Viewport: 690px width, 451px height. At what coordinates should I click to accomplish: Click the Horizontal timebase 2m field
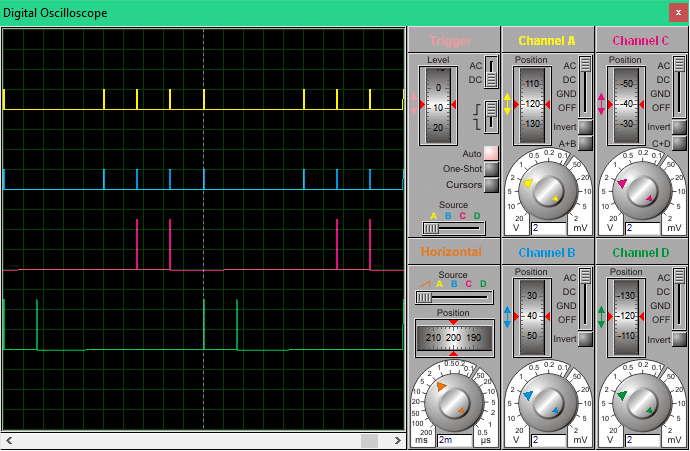point(455,440)
